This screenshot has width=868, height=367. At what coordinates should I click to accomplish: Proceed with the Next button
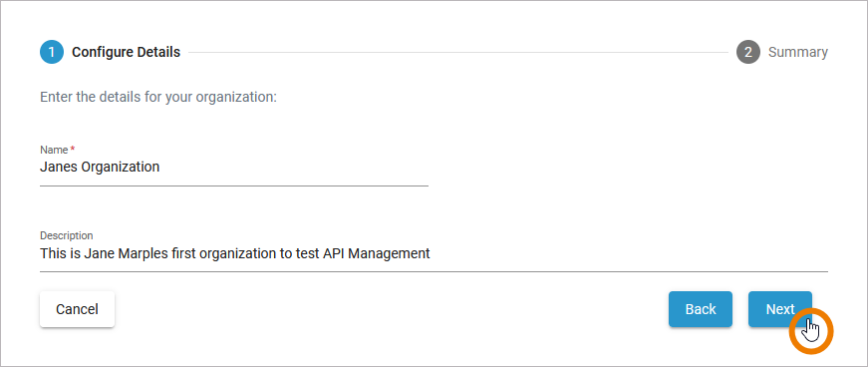780,309
